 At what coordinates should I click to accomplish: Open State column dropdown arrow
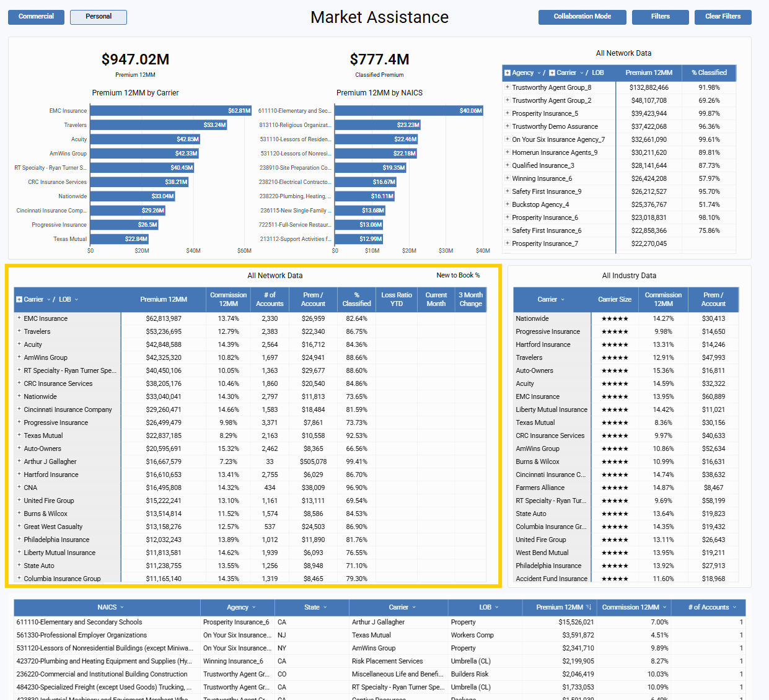click(x=325, y=608)
